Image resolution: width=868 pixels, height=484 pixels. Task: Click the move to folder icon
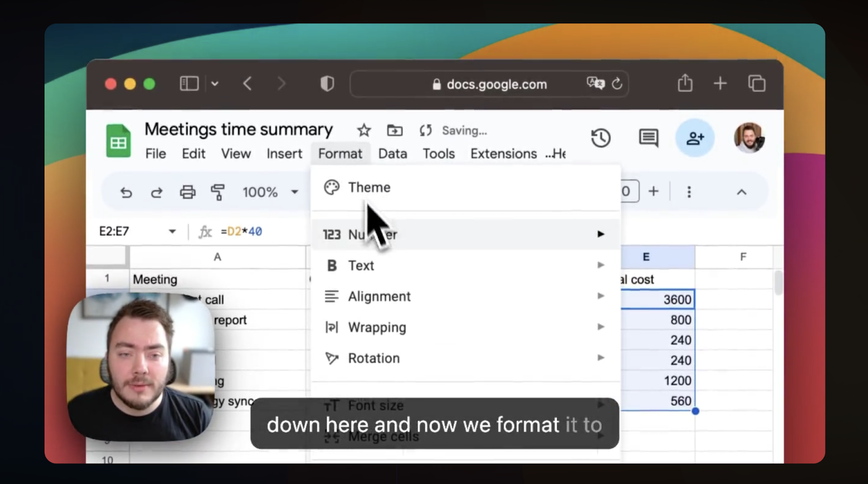click(395, 130)
